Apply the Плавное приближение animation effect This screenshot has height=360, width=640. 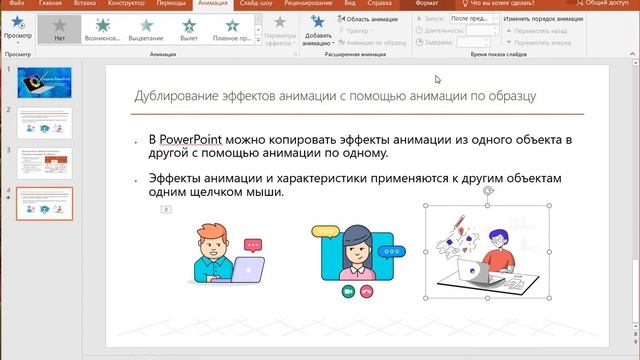tap(232, 29)
